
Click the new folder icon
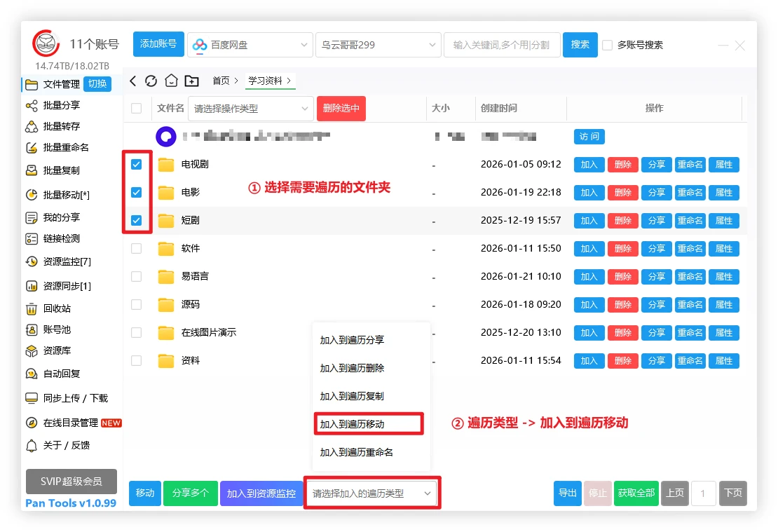click(191, 81)
